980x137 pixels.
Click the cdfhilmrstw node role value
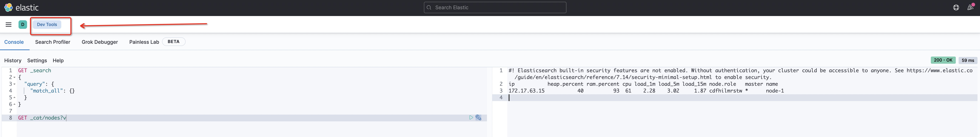[725, 91]
